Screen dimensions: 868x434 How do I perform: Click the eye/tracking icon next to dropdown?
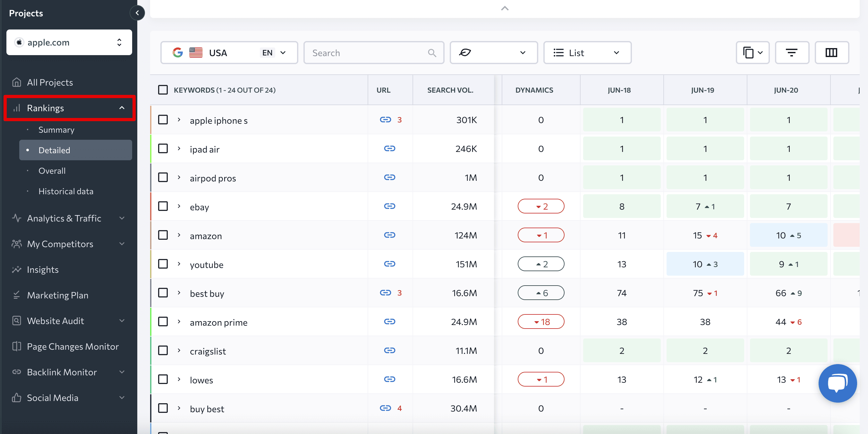point(466,52)
